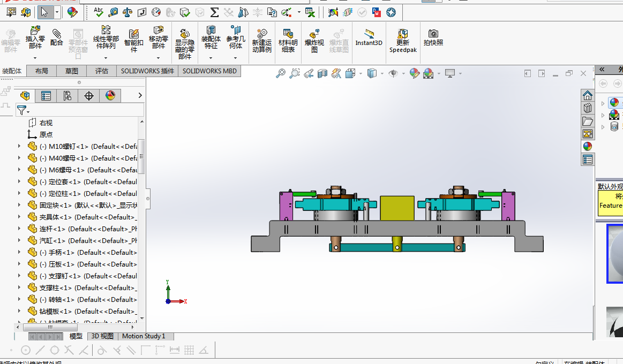Open the DisplayManager color ball tab

110,96
